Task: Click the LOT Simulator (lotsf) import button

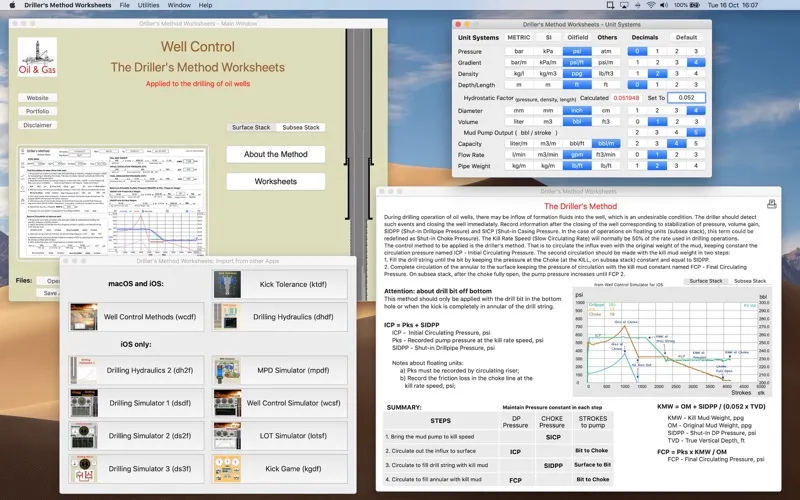Action: click(x=280, y=436)
